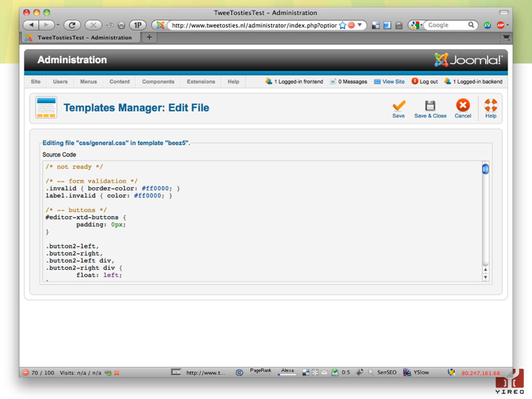Click the orange X icon in status bar
The height and width of the screenshot is (399, 532).
[x=117, y=373]
